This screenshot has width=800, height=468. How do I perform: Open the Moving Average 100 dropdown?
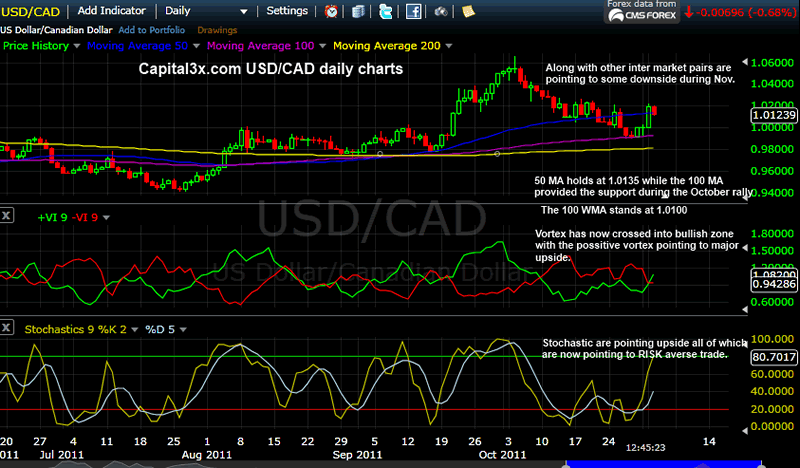coord(324,46)
